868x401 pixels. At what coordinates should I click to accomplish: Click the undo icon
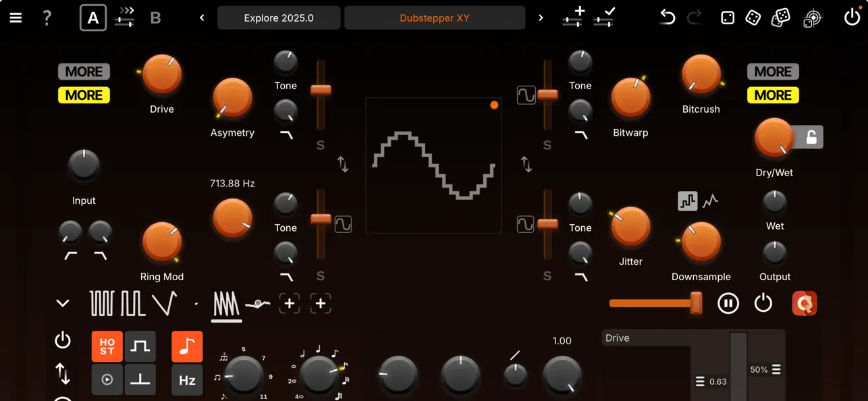(667, 18)
